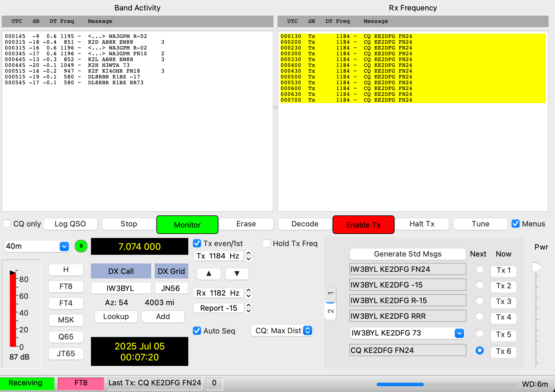Click the down arrow frequency shift button
This screenshot has width=555, height=392.
[x=237, y=274]
